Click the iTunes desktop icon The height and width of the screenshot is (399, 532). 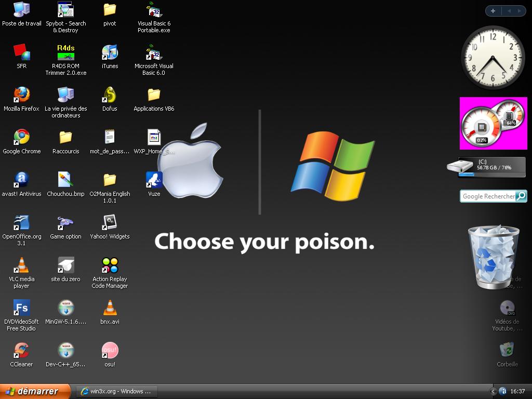click(110, 52)
